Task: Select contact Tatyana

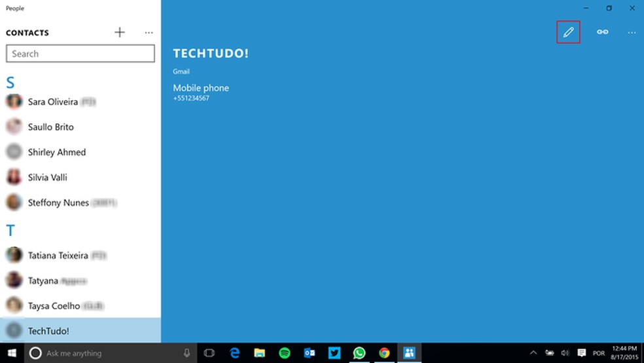Action: [80, 281]
